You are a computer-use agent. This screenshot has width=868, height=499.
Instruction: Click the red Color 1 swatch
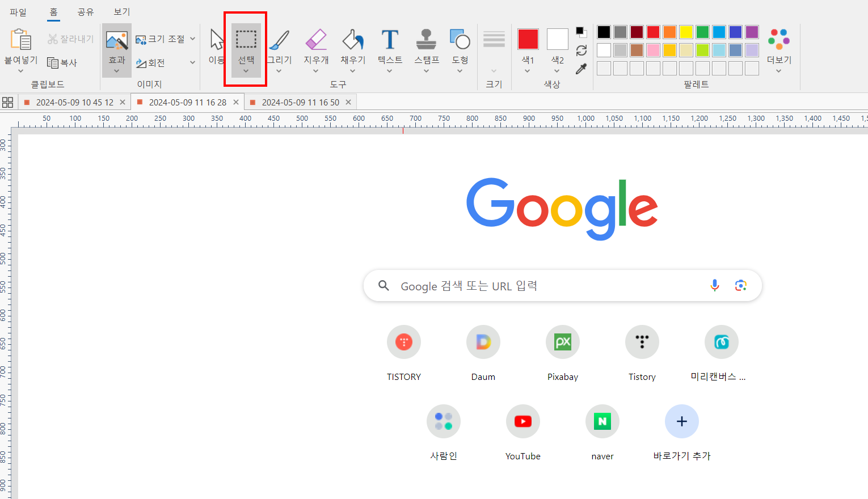[x=528, y=39]
